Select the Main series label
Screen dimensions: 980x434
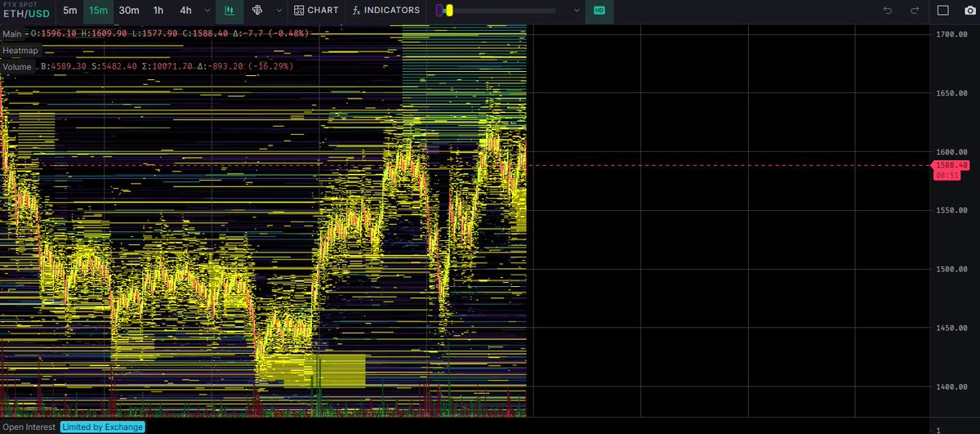[x=12, y=34]
